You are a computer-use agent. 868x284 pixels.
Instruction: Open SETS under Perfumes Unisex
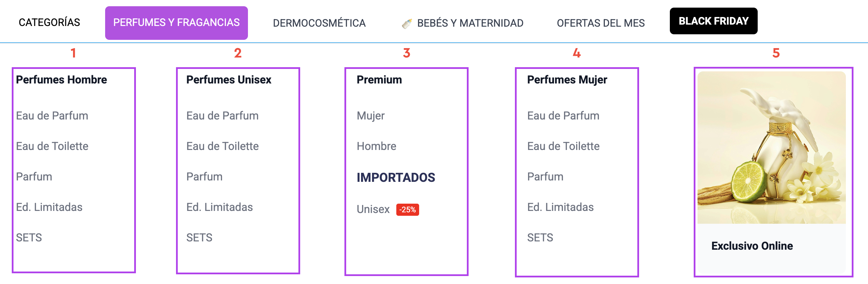[199, 238]
